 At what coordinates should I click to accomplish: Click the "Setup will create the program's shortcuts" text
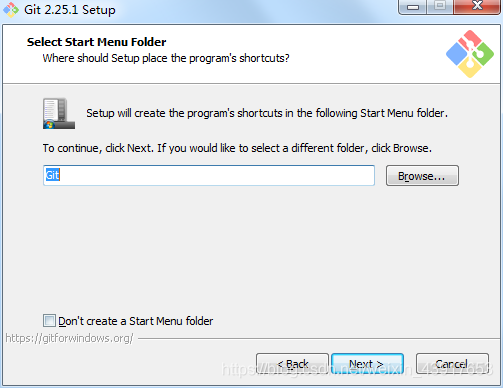(x=267, y=113)
